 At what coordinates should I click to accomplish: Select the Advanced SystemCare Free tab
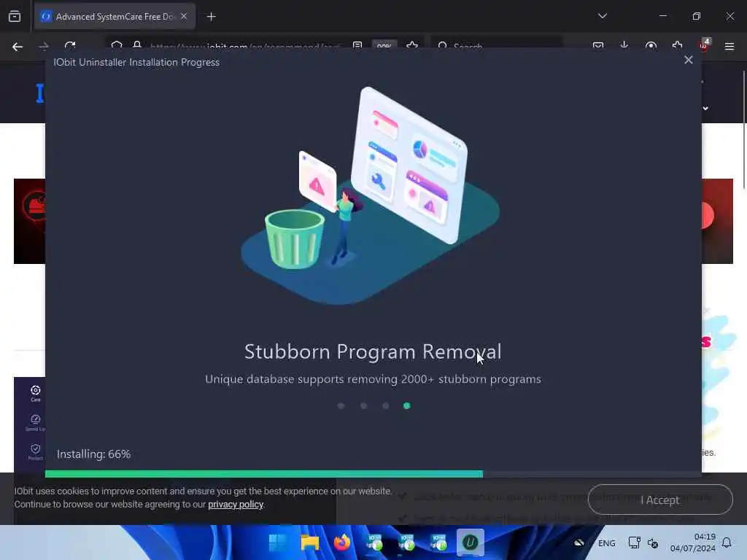point(114,16)
